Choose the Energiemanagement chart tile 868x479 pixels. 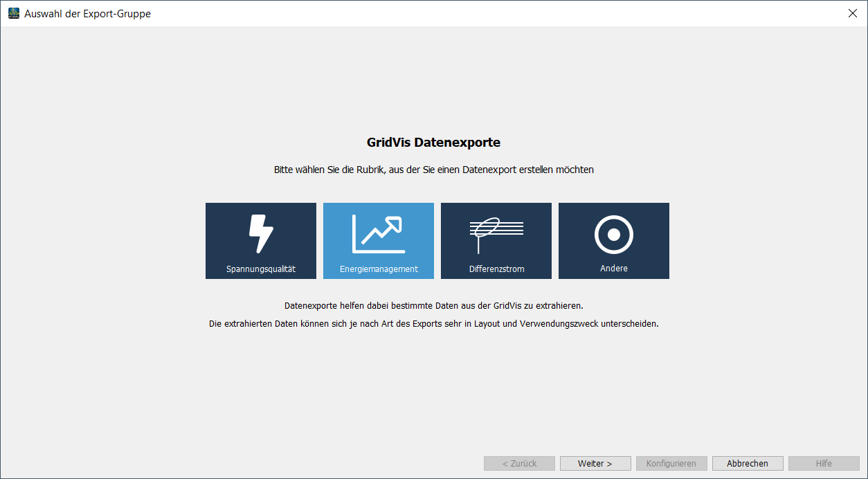(x=379, y=241)
